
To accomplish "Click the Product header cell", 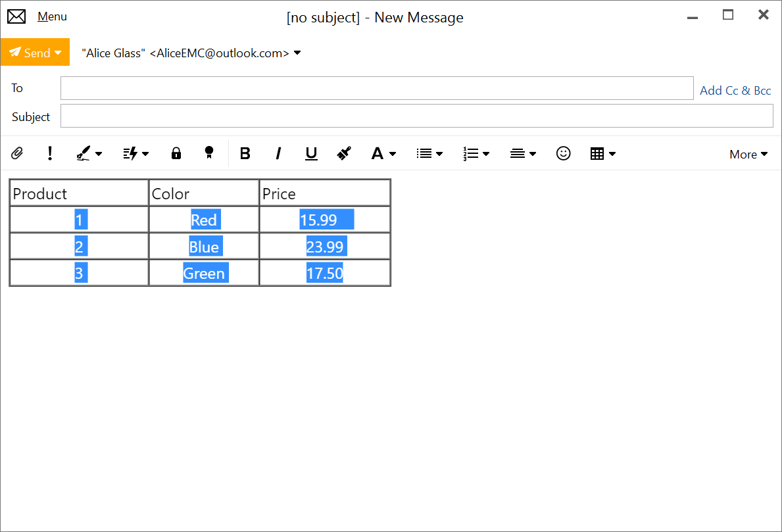I will coord(79,193).
